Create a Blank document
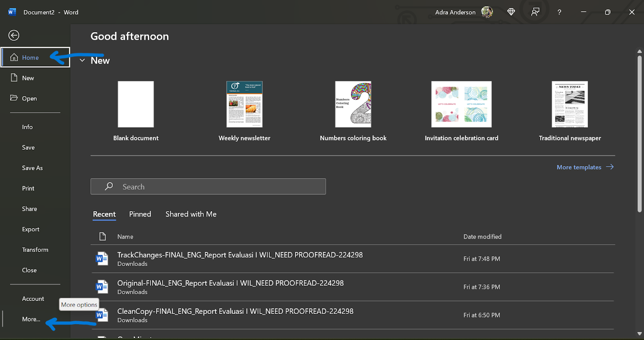The height and width of the screenshot is (340, 644). (x=136, y=111)
